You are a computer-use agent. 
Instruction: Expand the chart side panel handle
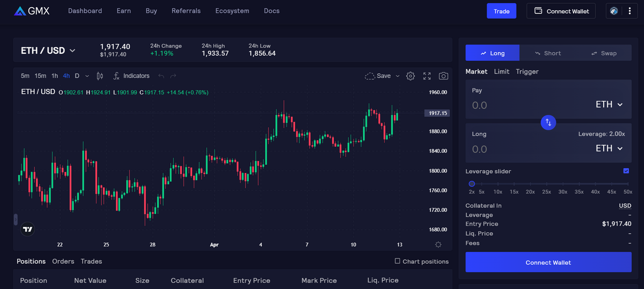pyautogui.click(x=16, y=219)
